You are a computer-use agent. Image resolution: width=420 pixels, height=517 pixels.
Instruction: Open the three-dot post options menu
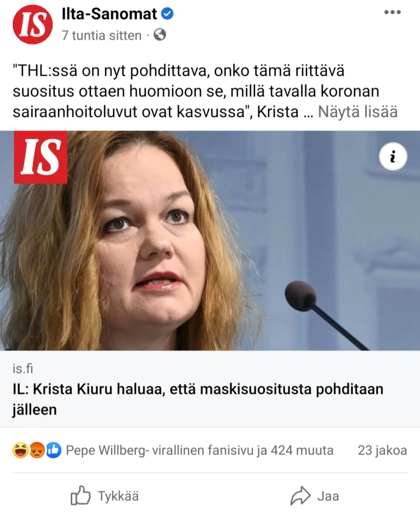(392, 12)
